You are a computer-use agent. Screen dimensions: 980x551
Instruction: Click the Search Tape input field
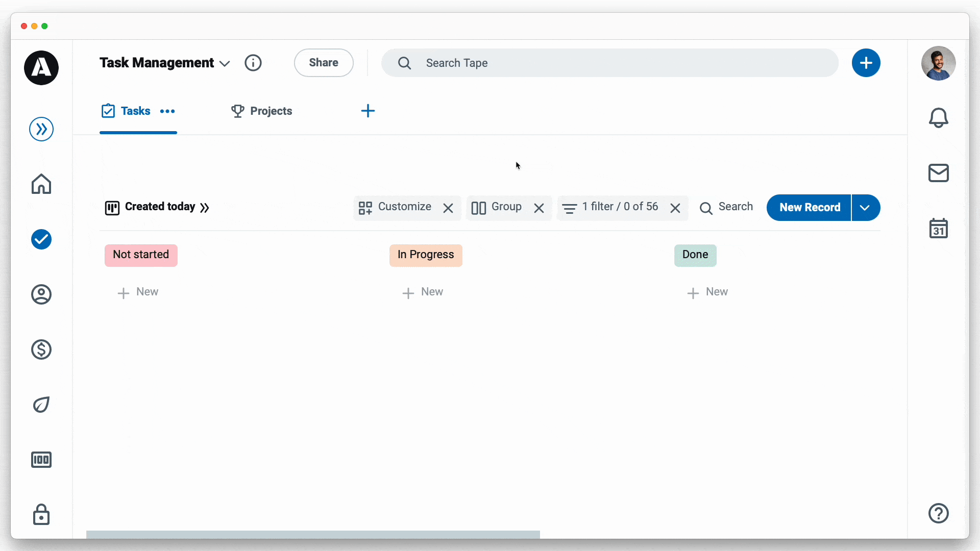pyautogui.click(x=609, y=63)
